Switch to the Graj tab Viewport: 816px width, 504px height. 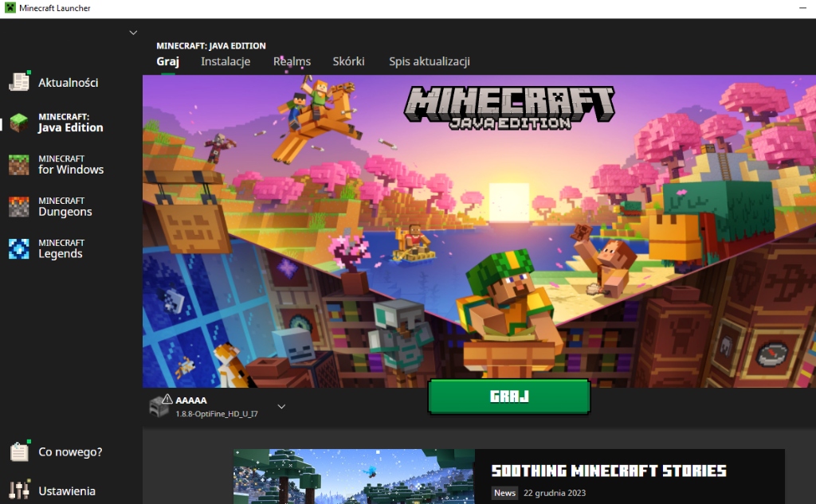tap(167, 61)
